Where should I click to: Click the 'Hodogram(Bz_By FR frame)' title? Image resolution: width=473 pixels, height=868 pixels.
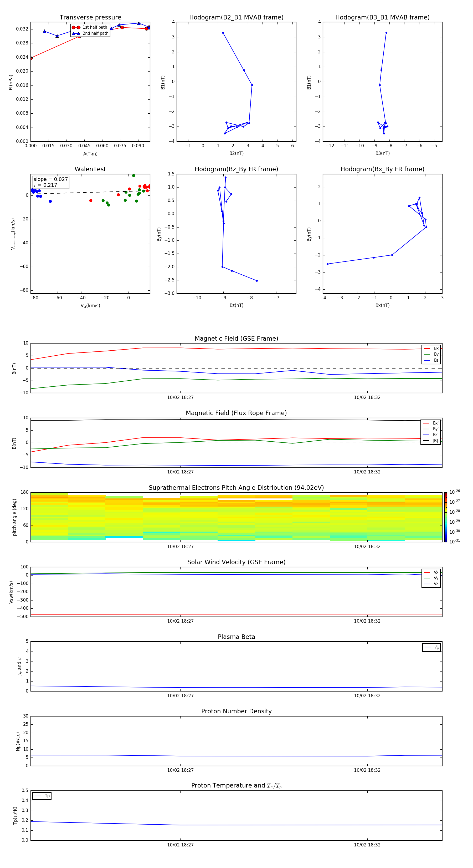click(236, 169)
